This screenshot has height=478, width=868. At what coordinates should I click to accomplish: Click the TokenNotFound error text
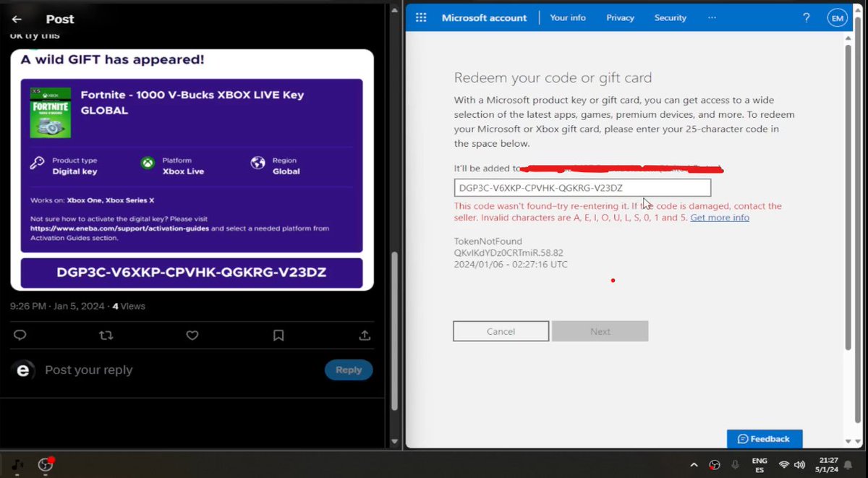488,242
